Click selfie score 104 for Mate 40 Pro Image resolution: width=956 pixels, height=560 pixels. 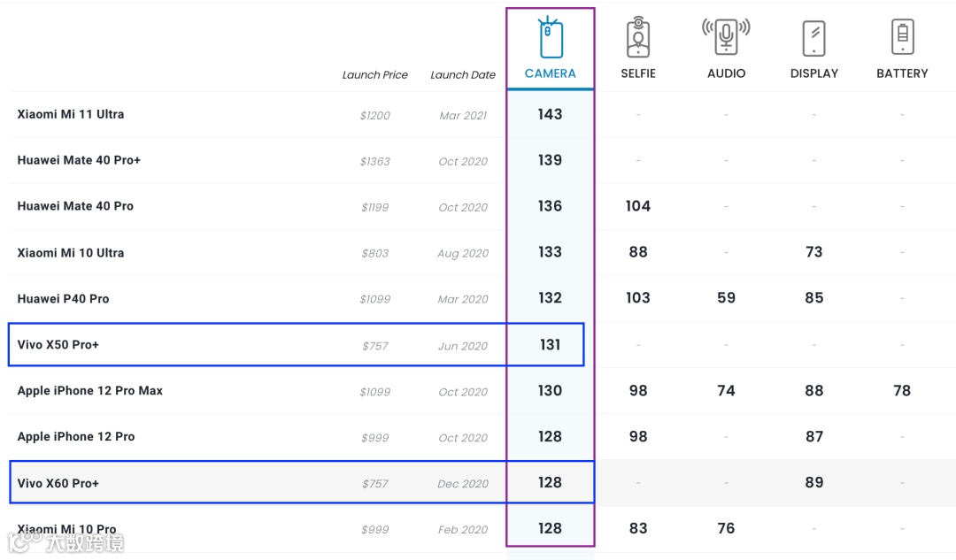pyautogui.click(x=638, y=206)
